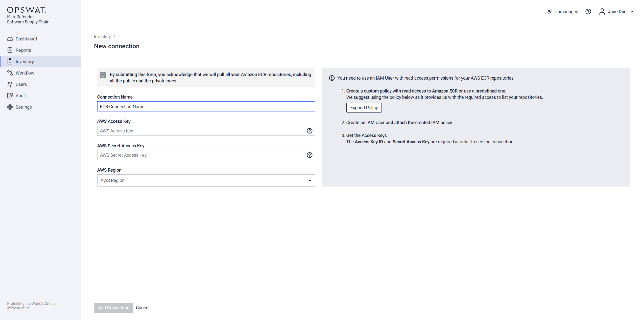Image resolution: width=644 pixels, height=320 pixels.
Task: Click the OPSWAT logo
Action: pyautogui.click(x=27, y=10)
